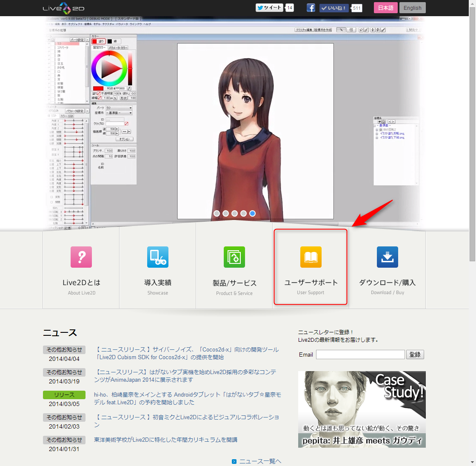Select the first slideshow dot
The width and height of the screenshot is (476, 466).
click(217, 214)
